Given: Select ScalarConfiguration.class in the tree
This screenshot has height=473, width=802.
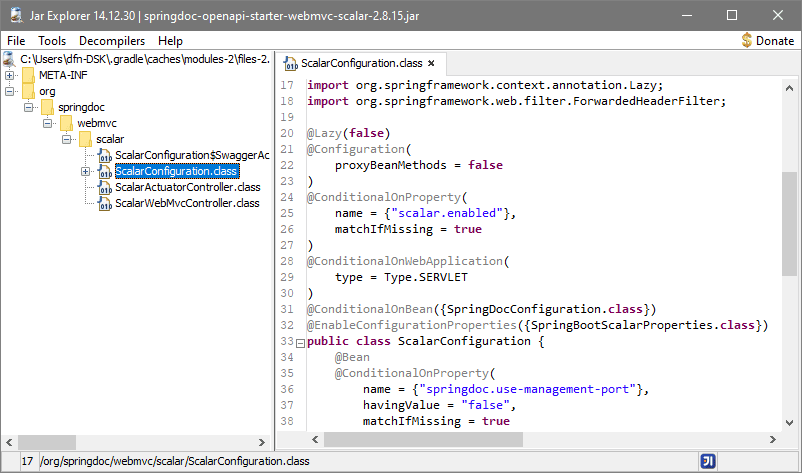Looking at the screenshot, I should pos(176,171).
